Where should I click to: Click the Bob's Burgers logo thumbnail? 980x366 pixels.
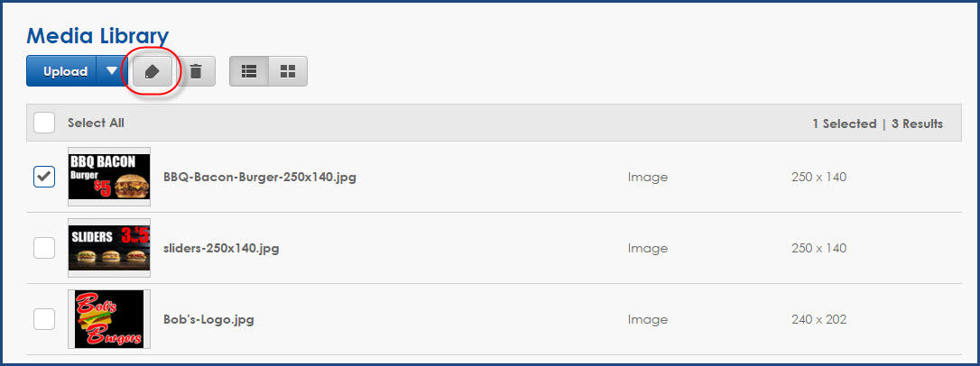point(108,319)
